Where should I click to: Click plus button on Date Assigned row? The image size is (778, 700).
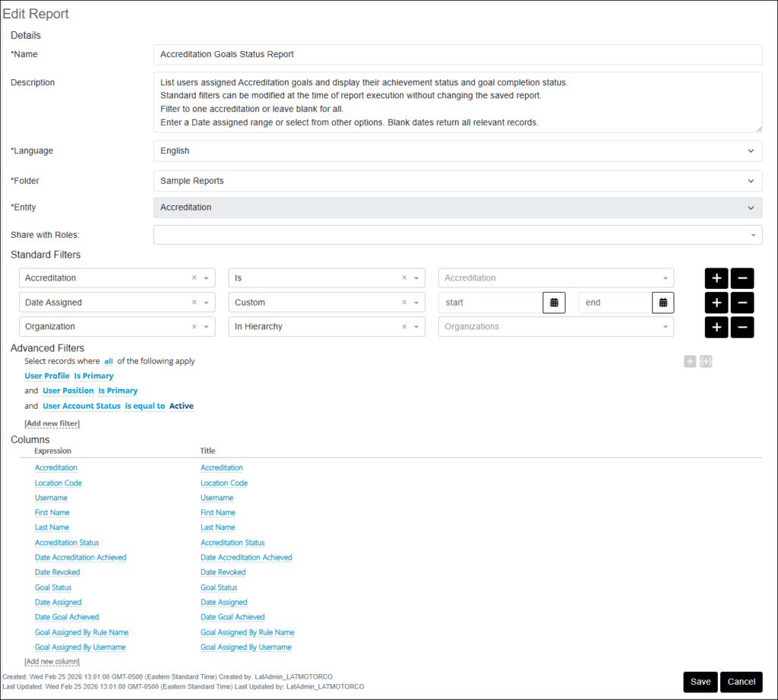coord(716,302)
